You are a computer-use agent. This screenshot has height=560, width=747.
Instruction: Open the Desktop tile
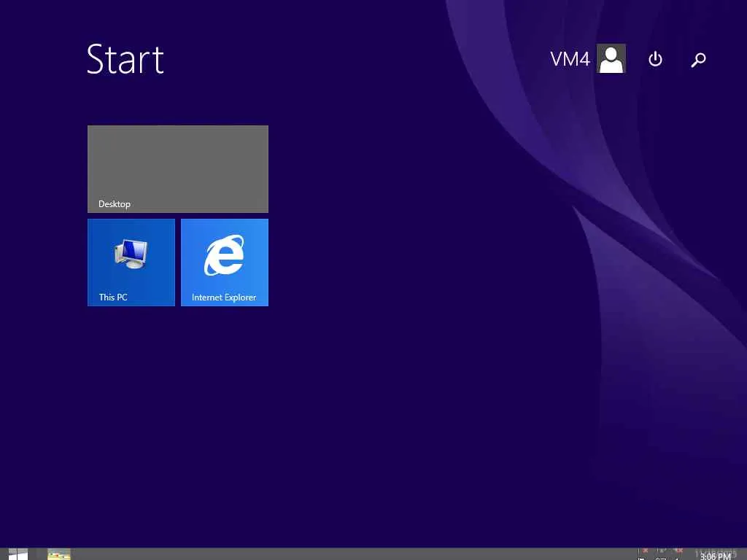coord(178,169)
